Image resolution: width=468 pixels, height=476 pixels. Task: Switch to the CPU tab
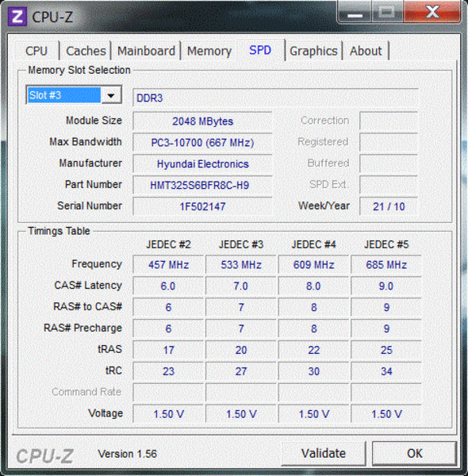pos(36,51)
